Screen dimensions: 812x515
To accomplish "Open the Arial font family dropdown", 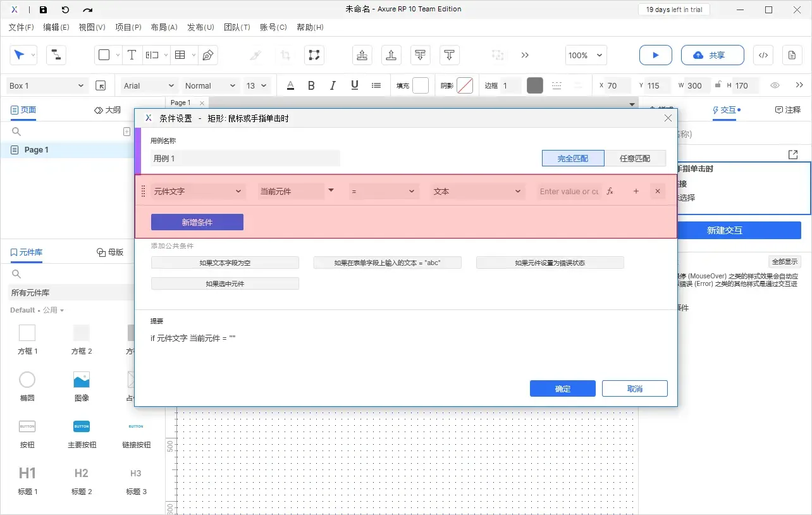I will 147,85.
